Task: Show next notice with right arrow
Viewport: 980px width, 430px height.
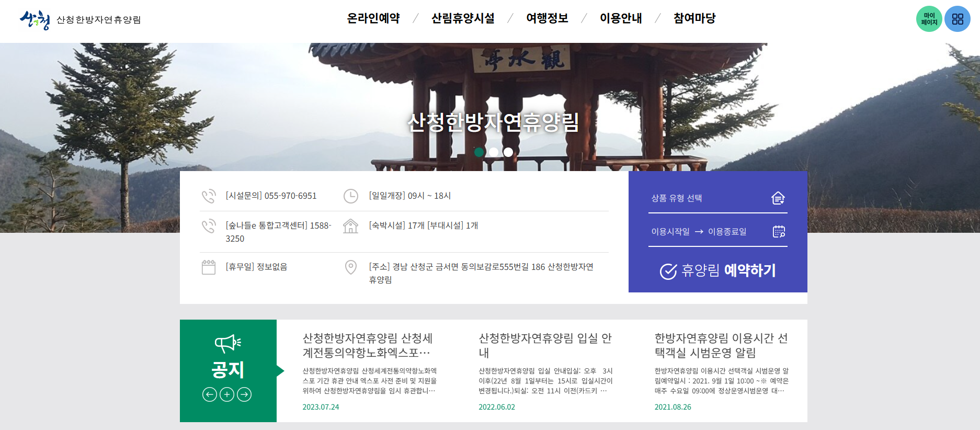Action: click(x=244, y=394)
